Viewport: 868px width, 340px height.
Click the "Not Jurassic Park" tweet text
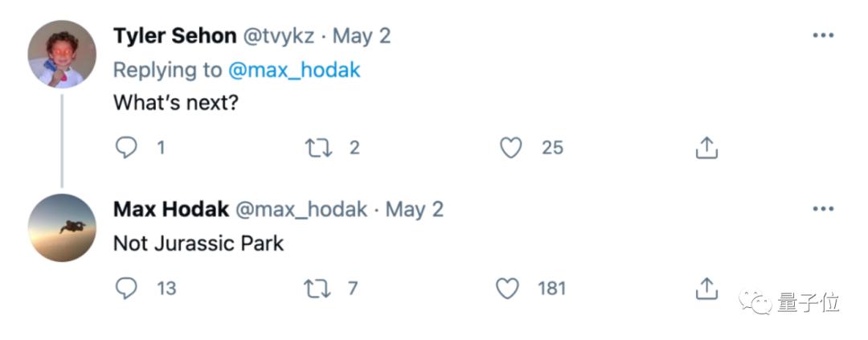coord(199,243)
